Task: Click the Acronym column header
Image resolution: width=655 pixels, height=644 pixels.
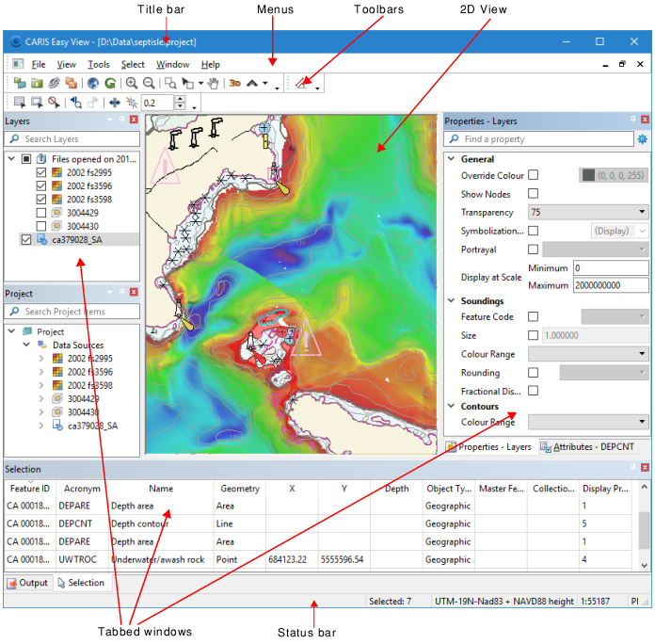Action: 82,489
